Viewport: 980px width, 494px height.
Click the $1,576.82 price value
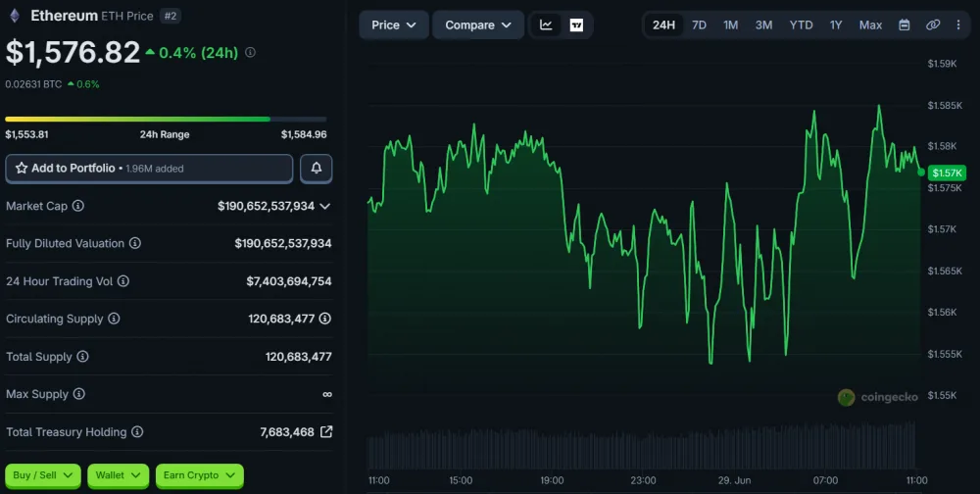(73, 53)
